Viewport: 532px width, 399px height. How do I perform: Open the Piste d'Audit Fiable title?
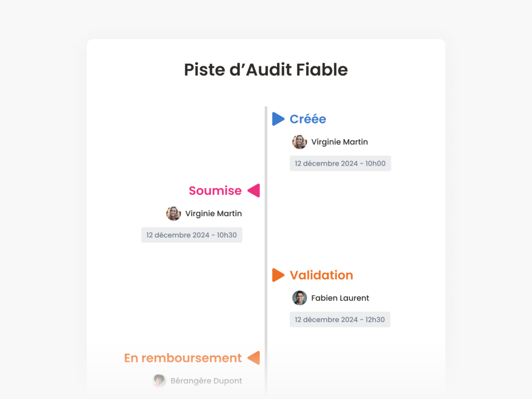265,70
